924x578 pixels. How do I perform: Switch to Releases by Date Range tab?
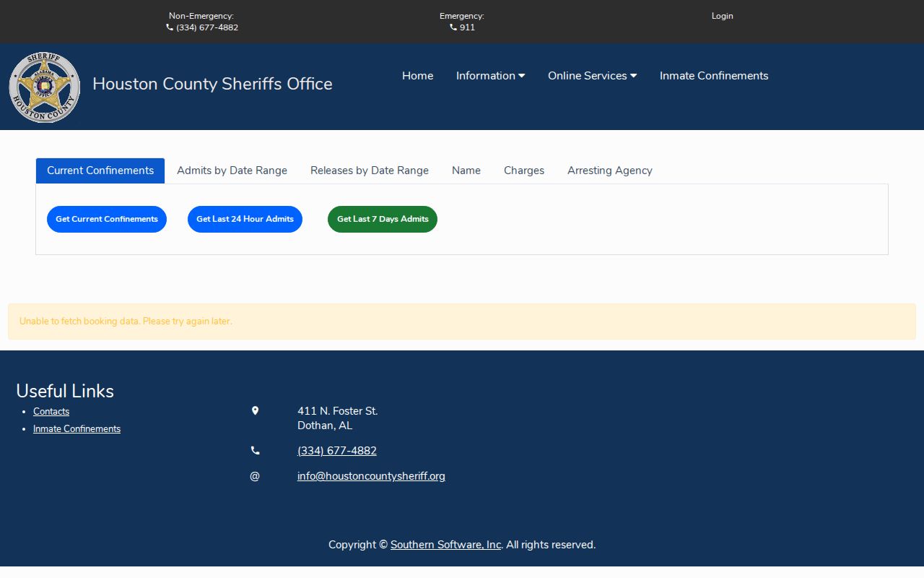(370, 171)
